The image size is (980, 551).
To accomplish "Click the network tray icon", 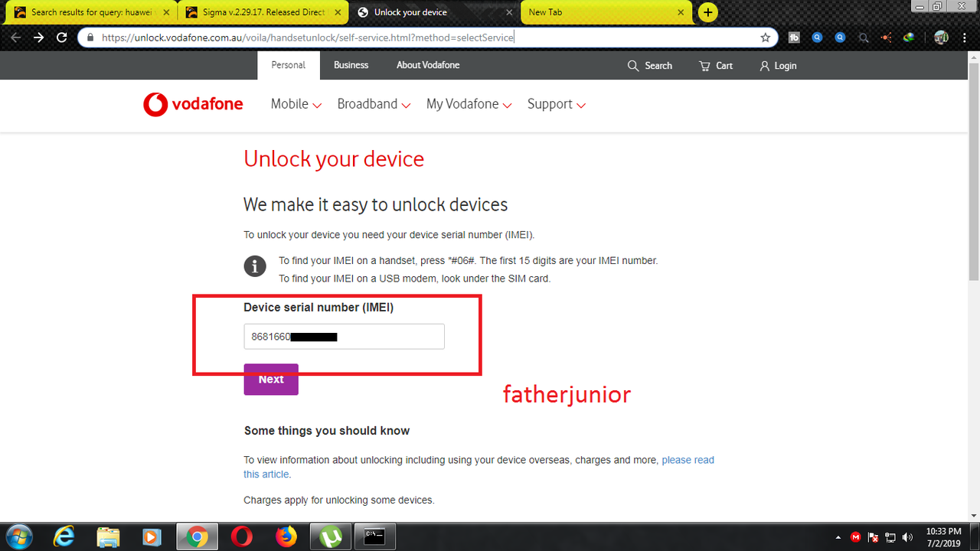I will 890,537.
